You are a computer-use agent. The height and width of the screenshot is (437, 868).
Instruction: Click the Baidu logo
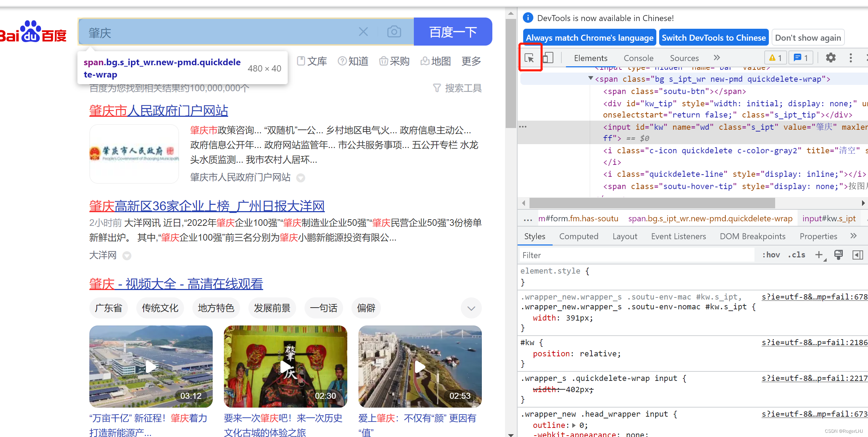pyautogui.click(x=33, y=32)
